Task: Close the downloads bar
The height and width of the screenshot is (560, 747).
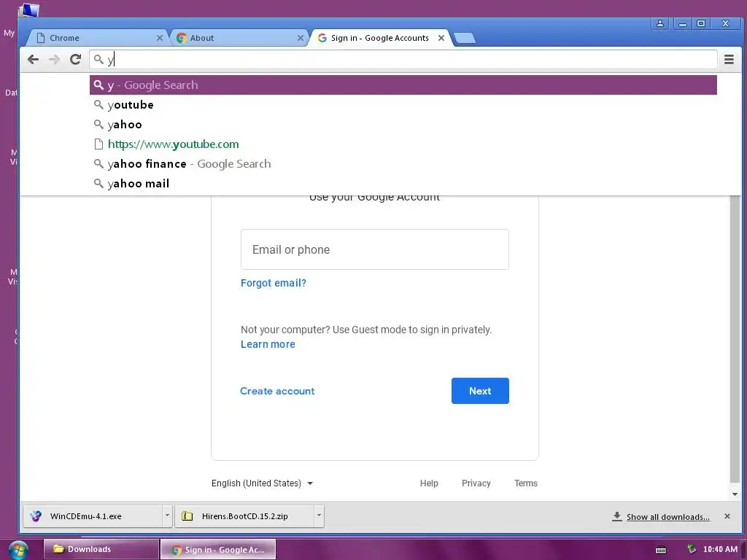Action: [x=727, y=516]
